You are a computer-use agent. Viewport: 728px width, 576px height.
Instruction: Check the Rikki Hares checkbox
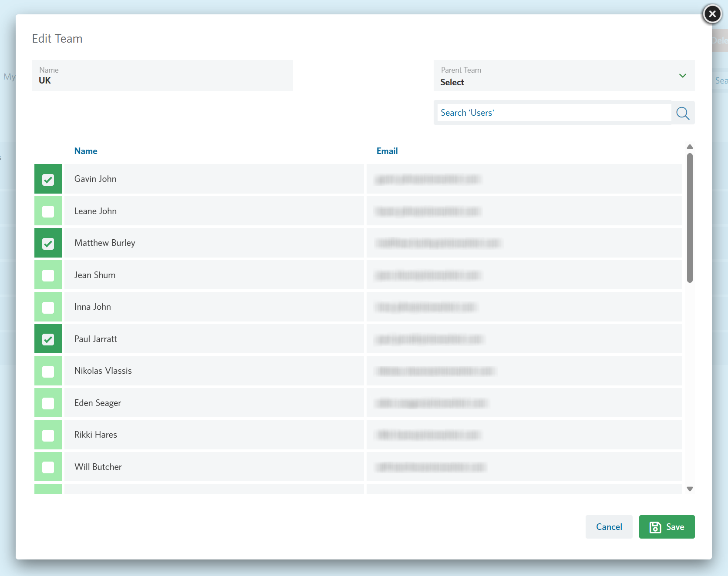point(48,435)
